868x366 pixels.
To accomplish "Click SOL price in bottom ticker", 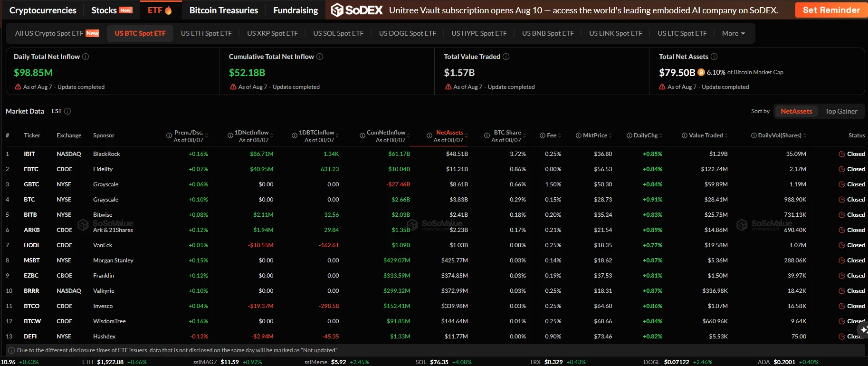I will [439, 362].
